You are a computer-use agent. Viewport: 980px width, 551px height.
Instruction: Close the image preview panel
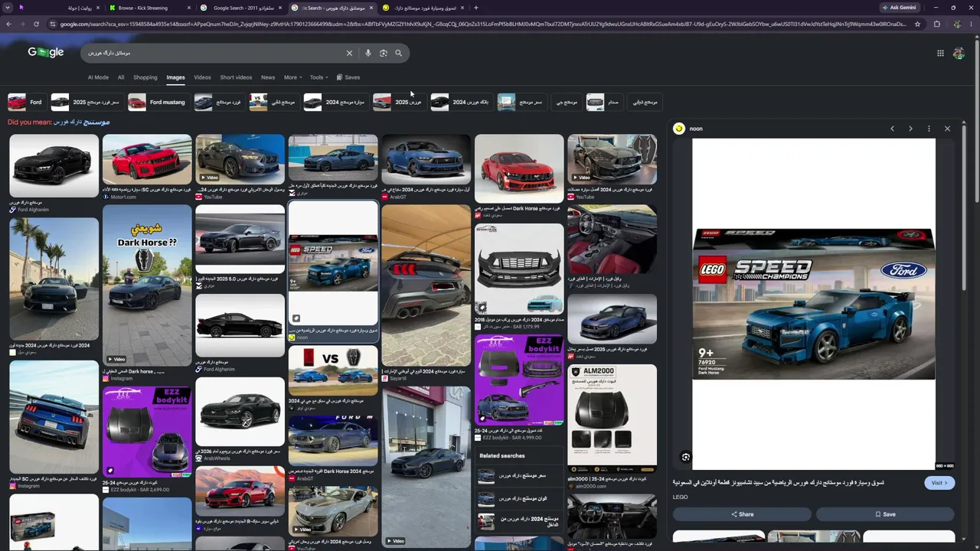947,129
